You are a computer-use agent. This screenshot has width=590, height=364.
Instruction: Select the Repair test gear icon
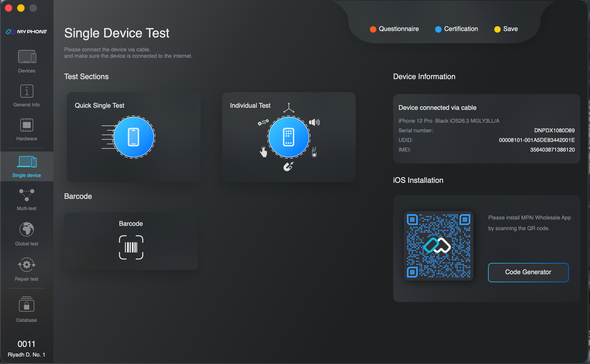click(x=27, y=265)
